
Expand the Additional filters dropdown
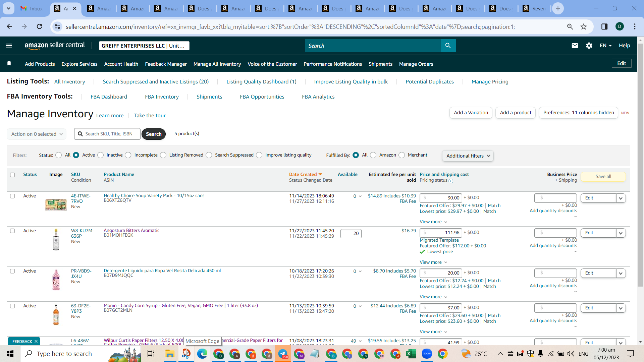click(468, 156)
